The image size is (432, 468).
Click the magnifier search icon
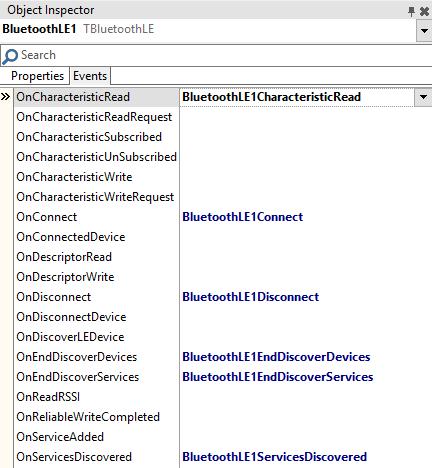pyautogui.click(x=10, y=56)
